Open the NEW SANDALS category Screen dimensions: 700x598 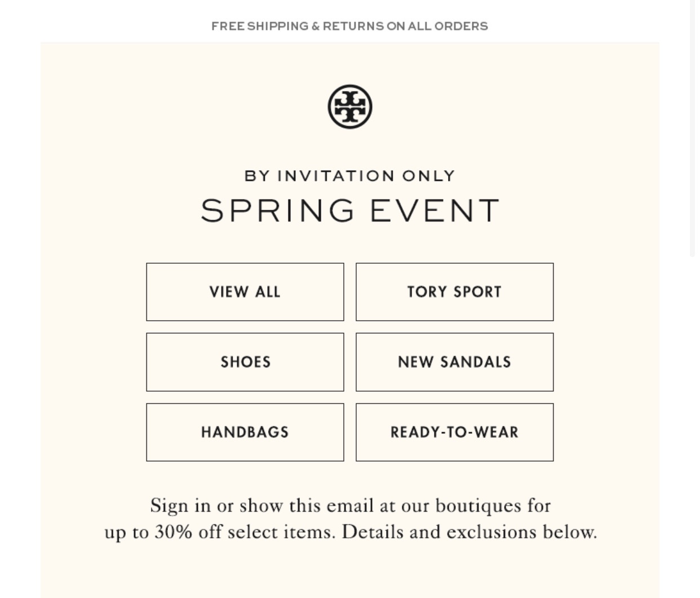455,362
